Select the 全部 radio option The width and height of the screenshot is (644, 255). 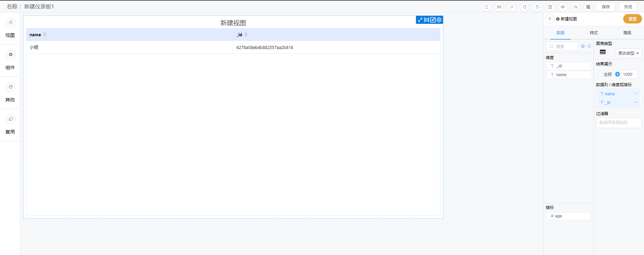click(x=600, y=74)
